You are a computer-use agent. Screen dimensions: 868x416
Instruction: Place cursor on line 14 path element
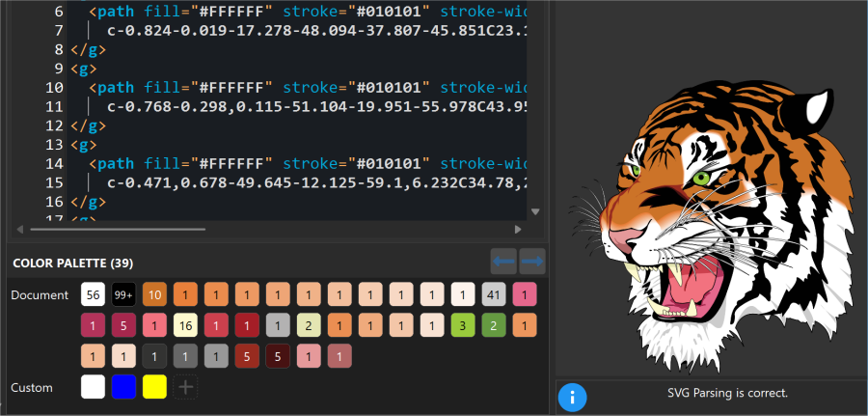308,163
